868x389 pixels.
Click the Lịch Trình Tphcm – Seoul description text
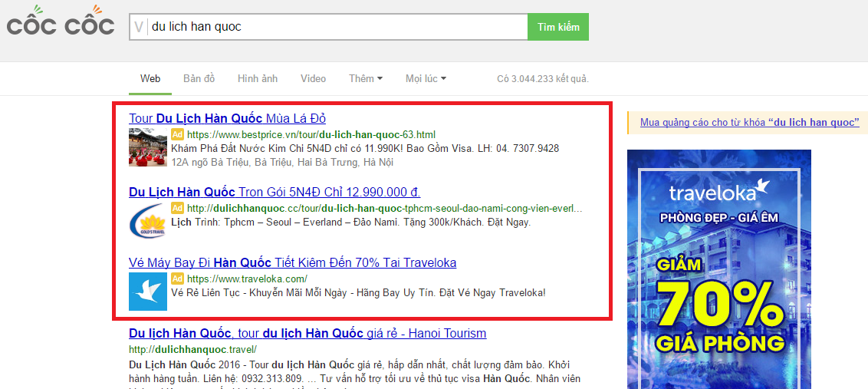[x=351, y=223]
